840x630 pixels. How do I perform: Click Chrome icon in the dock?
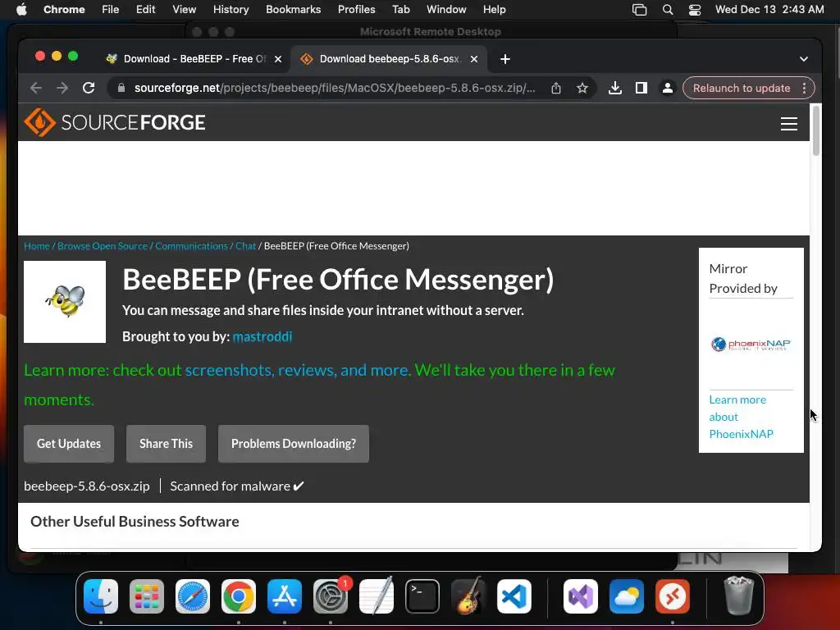pos(239,596)
